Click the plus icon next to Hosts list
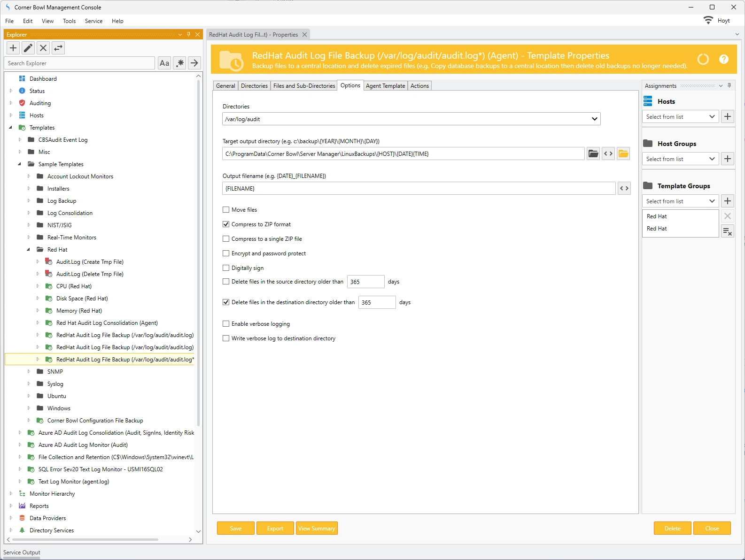This screenshot has height=560, width=745. 728,116
